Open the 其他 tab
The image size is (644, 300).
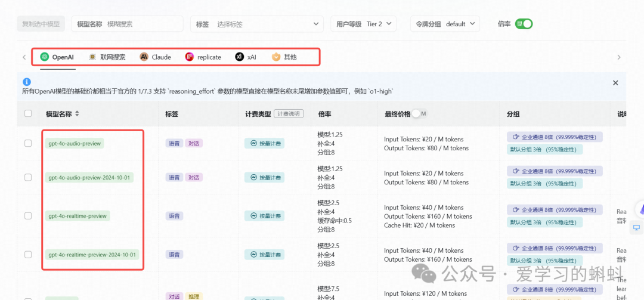[x=284, y=57]
